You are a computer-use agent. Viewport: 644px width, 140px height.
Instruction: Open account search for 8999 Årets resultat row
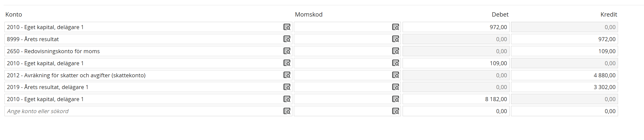click(x=287, y=39)
